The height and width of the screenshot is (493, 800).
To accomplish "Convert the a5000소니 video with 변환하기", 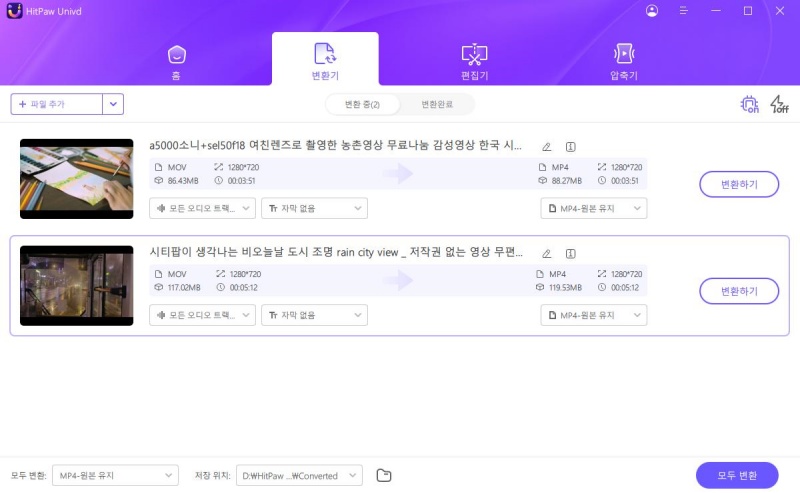I will tap(739, 184).
